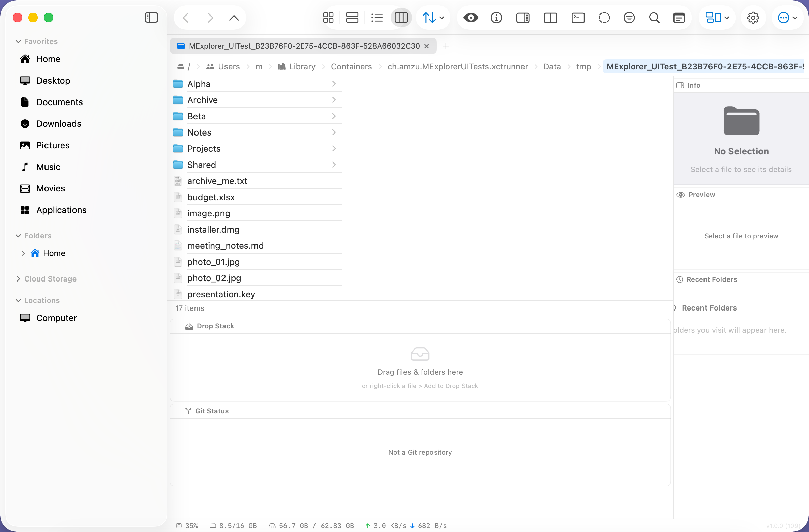Expand the Archive folder chevron
This screenshot has height=532, width=809.
click(334, 100)
